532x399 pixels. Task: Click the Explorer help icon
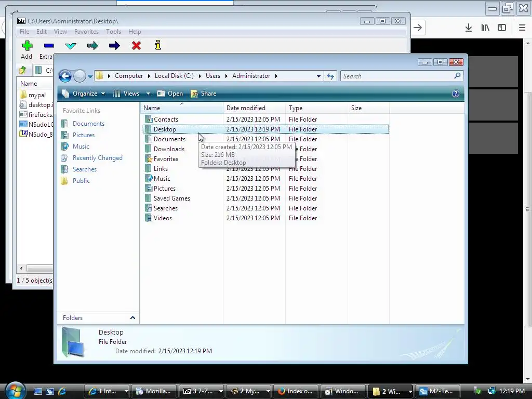pyautogui.click(x=455, y=94)
